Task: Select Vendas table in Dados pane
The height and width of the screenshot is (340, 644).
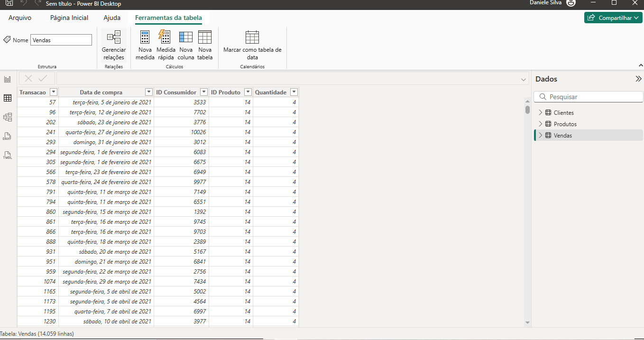Action: 589,136
